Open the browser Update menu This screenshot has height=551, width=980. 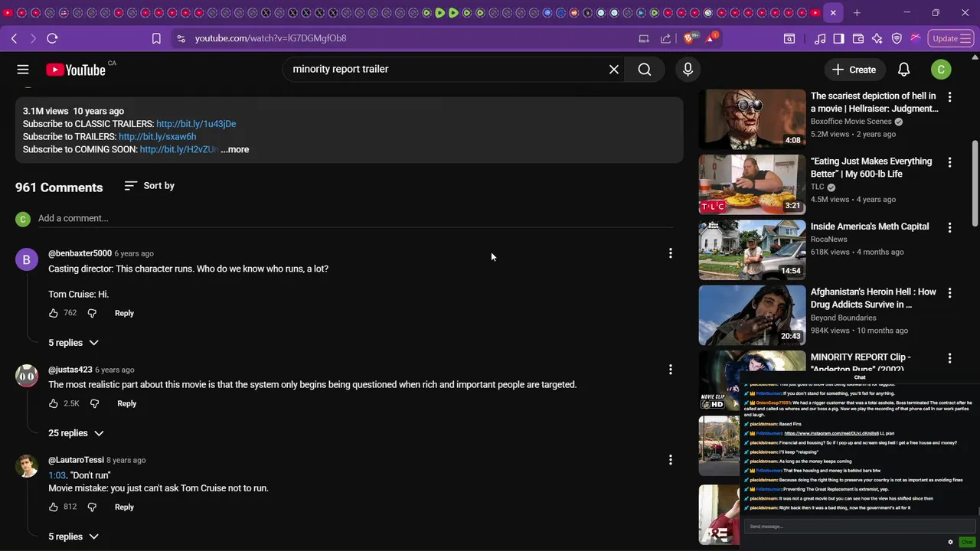click(x=950, y=38)
